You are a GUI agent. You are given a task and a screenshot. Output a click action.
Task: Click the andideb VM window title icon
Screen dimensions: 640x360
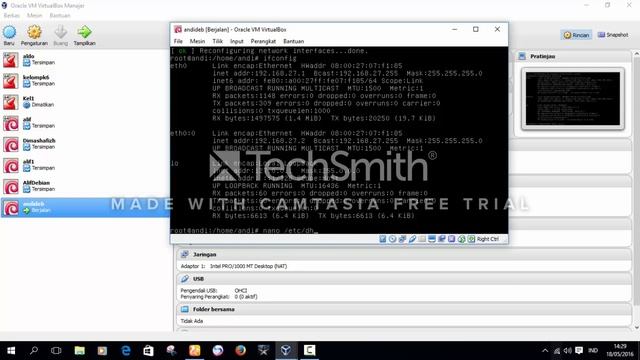(178, 29)
